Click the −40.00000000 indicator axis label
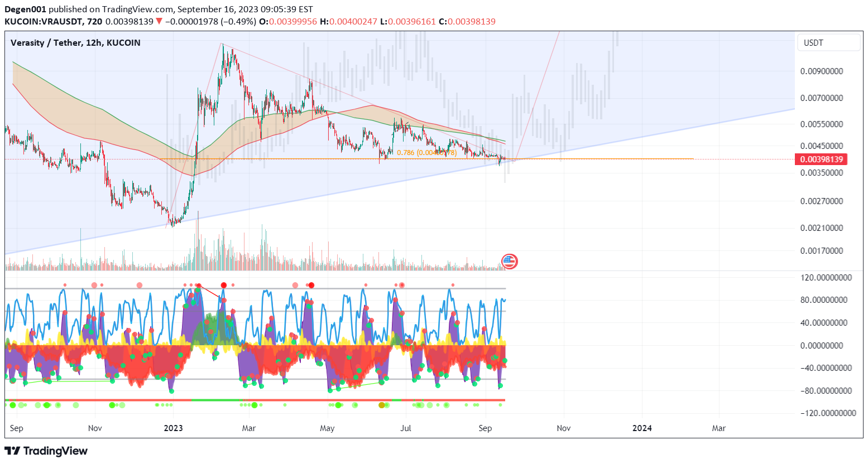The height and width of the screenshot is (464, 868). pyautogui.click(x=826, y=368)
